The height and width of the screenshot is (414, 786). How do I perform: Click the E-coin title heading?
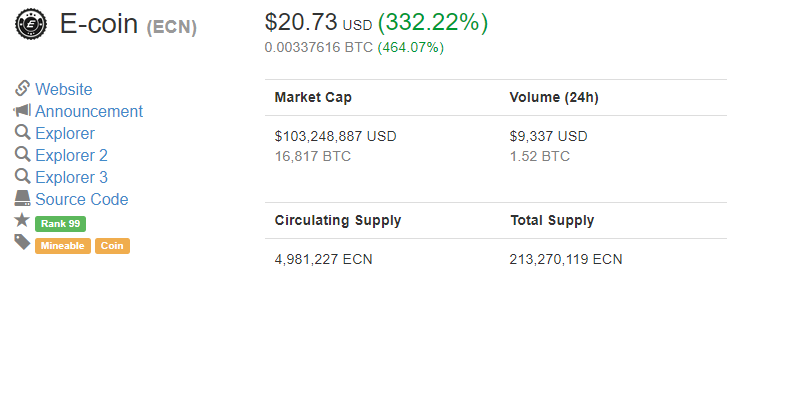128,24
